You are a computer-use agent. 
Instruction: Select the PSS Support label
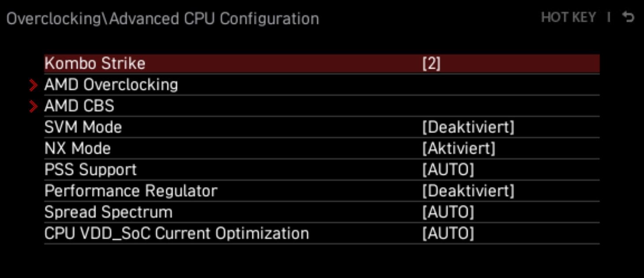pos(90,170)
